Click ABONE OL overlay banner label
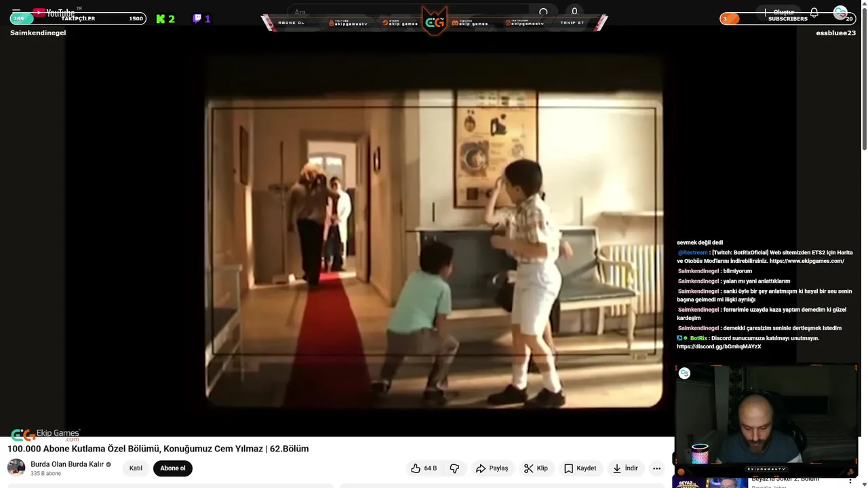Screen dimensions: 868x488 coord(291,23)
